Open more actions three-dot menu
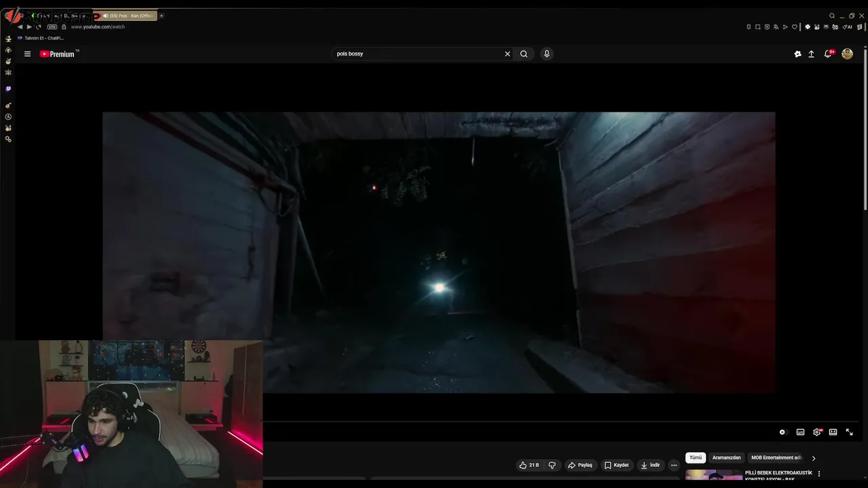 pos(673,465)
